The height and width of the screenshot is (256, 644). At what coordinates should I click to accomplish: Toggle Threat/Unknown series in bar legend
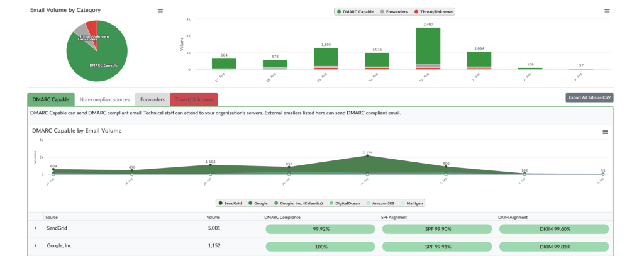[x=433, y=12]
